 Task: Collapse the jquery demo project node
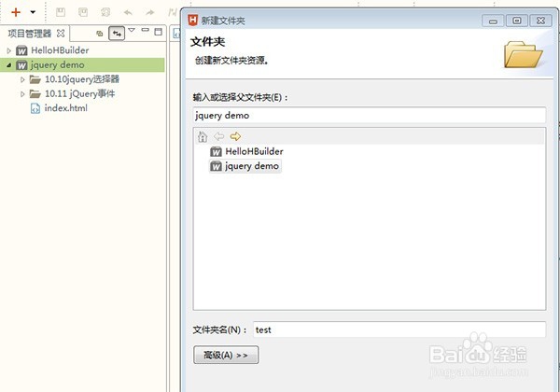pyautogui.click(x=9, y=65)
